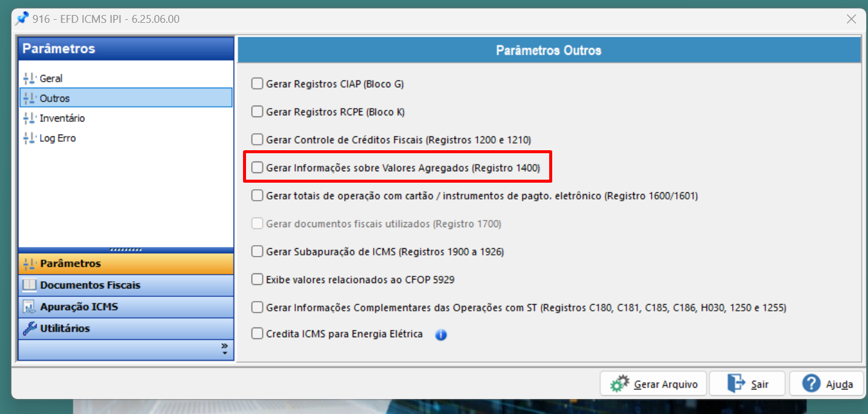Click the sliders icon on Parâmetros bar
The image size is (868, 414).
point(29,263)
